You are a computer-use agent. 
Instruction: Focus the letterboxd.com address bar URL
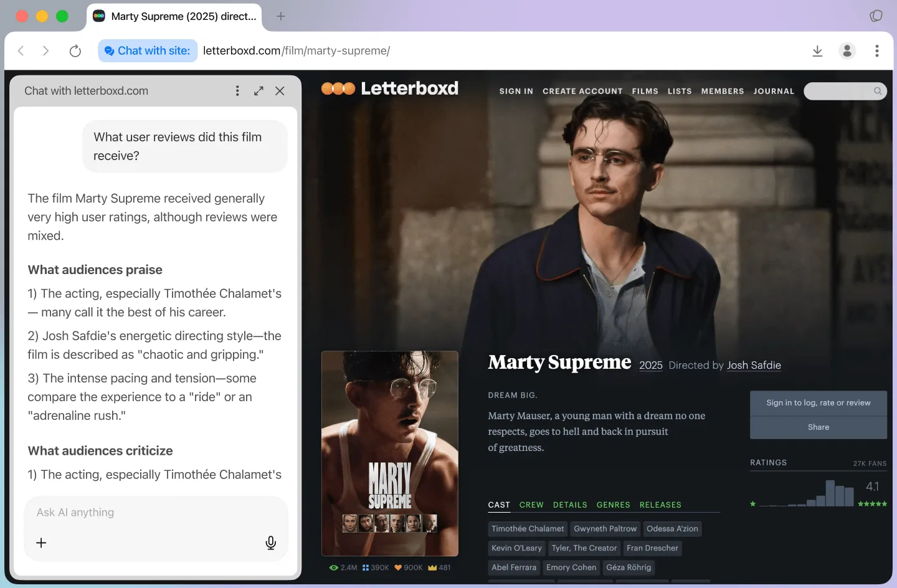(297, 51)
